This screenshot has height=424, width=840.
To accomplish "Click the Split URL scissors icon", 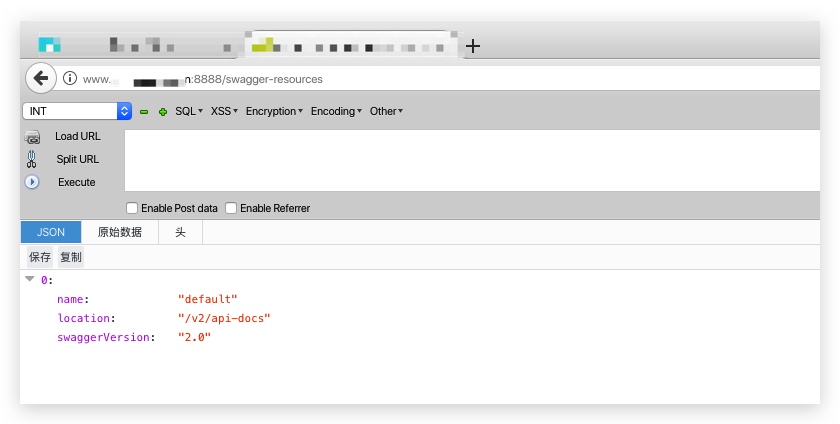I will (32, 159).
